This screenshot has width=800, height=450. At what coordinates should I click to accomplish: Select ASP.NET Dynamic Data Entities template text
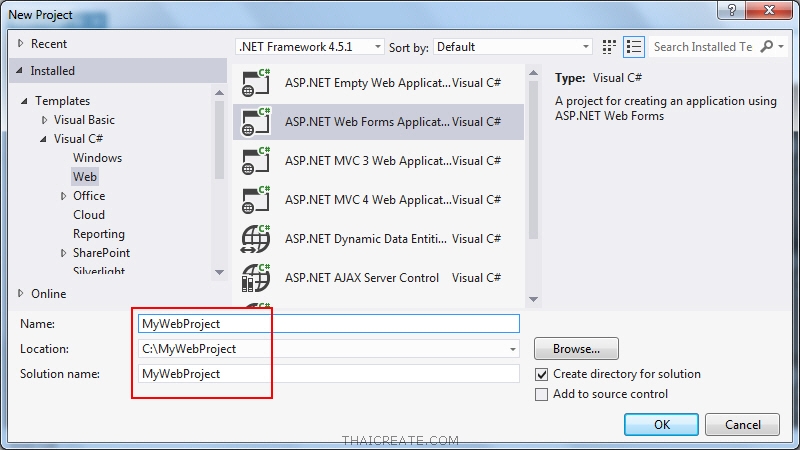pos(365,239)
